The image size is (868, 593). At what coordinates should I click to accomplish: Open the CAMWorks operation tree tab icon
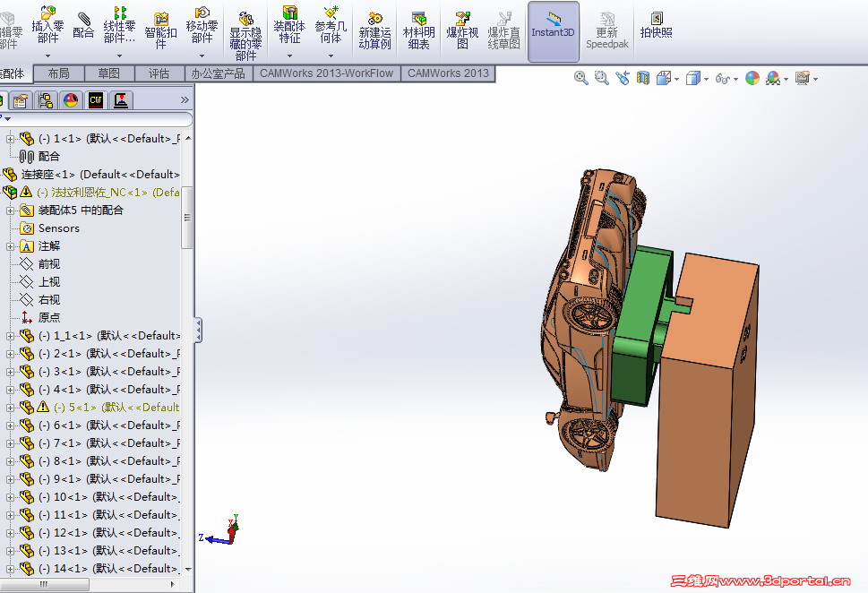pyautogui.click(x=121, y=100)
